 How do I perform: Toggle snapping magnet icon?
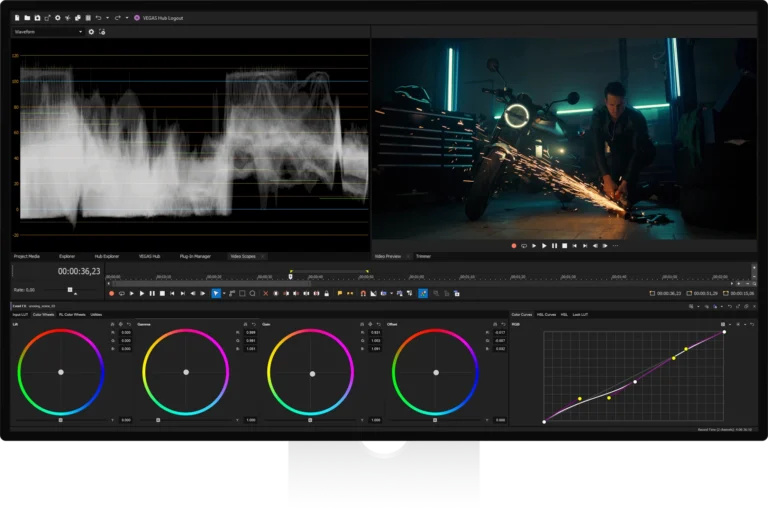pyautogui.click(x=363, y=293)
